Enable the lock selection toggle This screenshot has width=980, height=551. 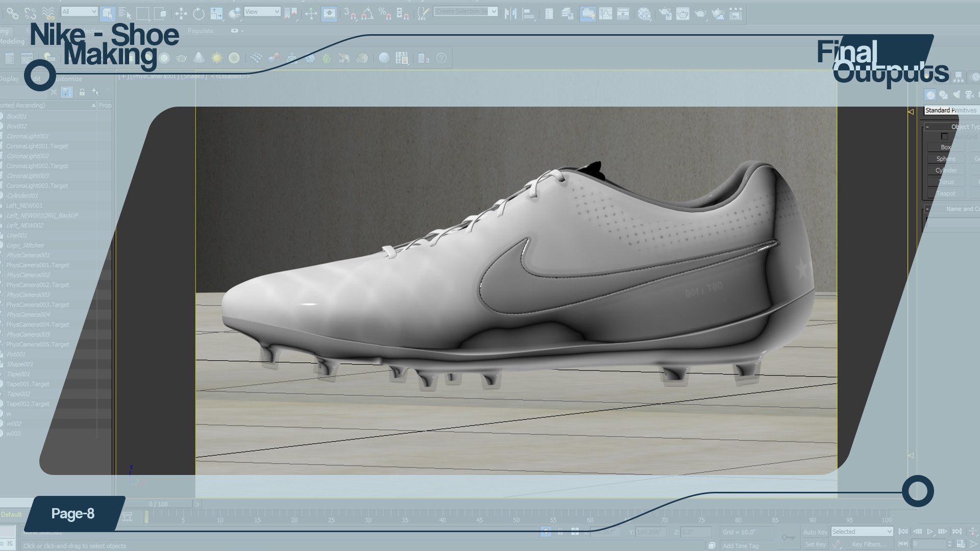pos(82,93)
